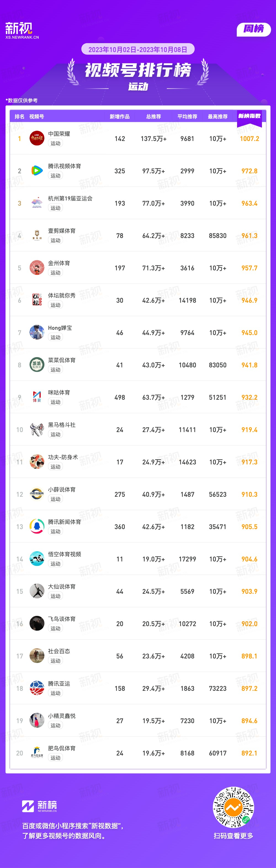Select the 周榜 weekly ranking badge
This screenshot has height=868, width=276.
[254, 29]
